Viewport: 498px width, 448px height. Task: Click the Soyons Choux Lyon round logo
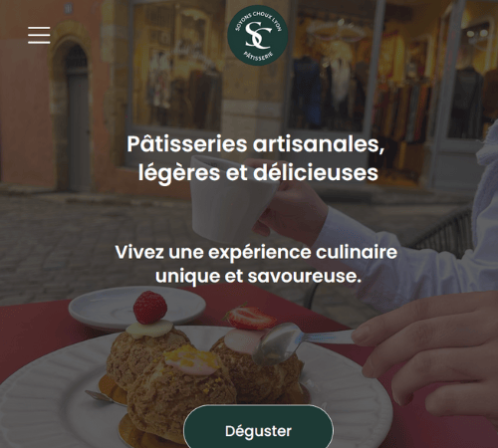point(257,36)
